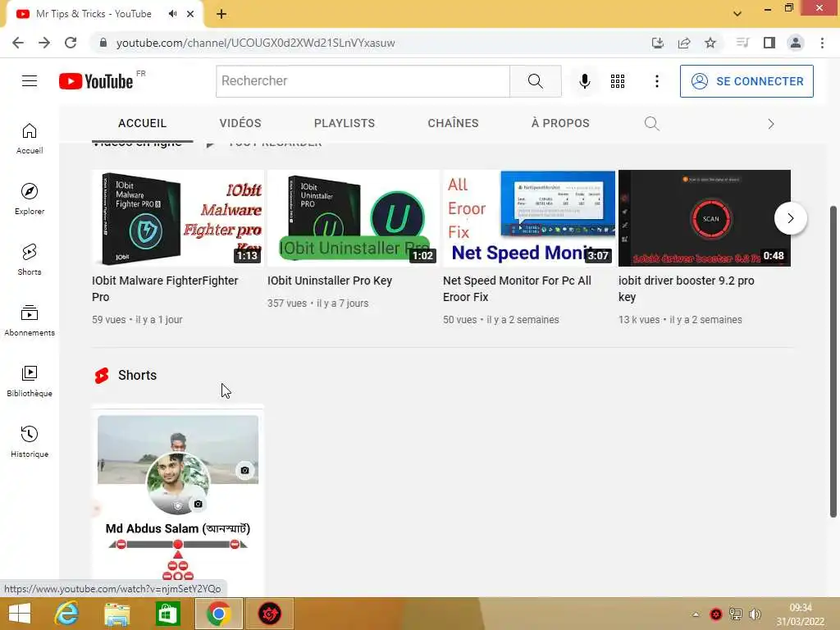Go forward in browser
The width and height of the screenshot is (840, 630).
pos(44,43)
